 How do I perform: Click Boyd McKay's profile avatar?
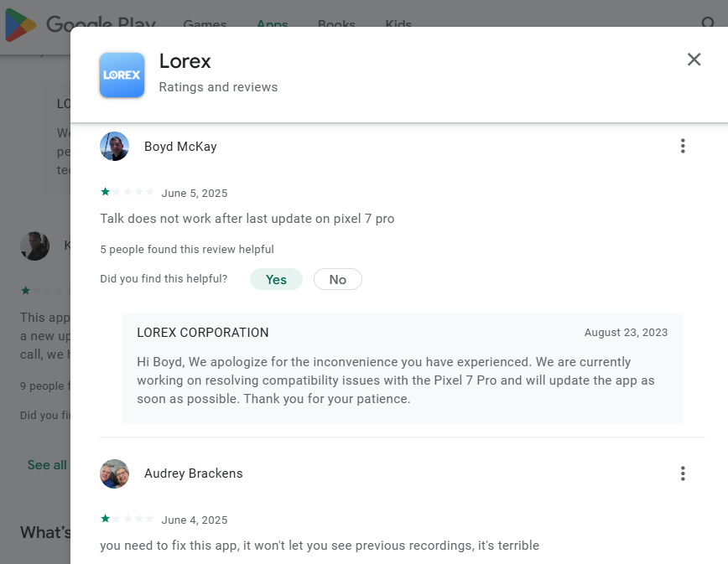click(x=114, y=145)
